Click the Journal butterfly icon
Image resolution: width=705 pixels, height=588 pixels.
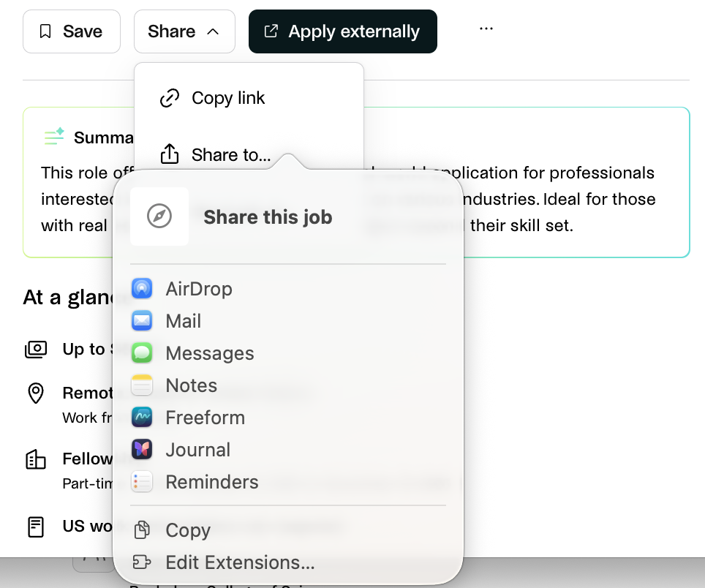click(x=142, y=450)
